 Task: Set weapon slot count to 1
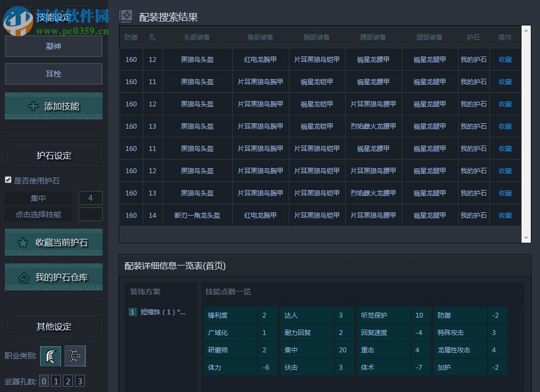click(56, 381)
